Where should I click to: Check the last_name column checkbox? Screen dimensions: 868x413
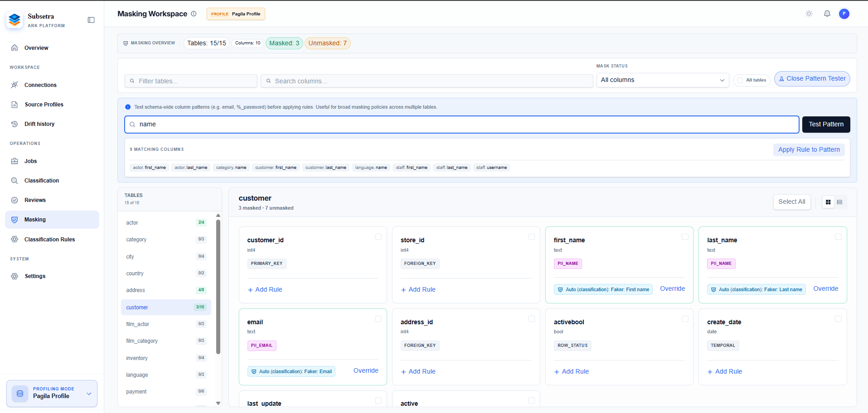(x=838, y=237)
